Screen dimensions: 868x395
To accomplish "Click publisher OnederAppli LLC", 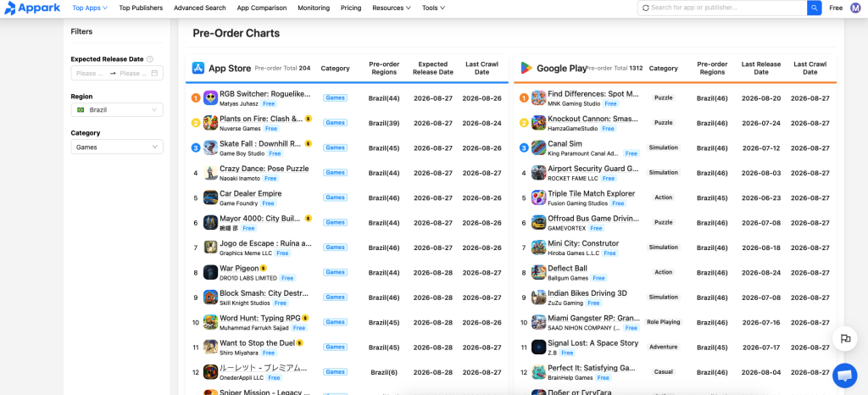I will click(x=242, y=377).
